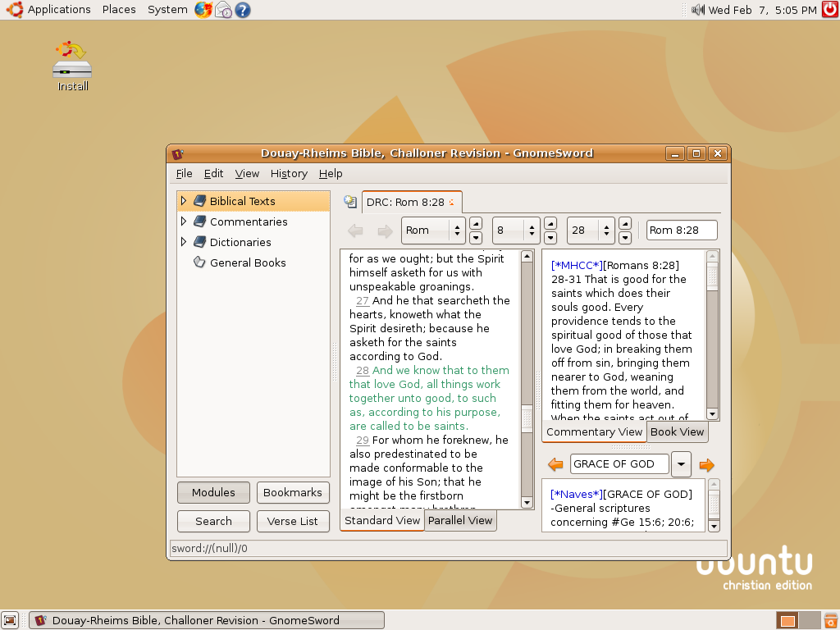
Task: Open the Install desktop icon
Action: coord(72,66)
